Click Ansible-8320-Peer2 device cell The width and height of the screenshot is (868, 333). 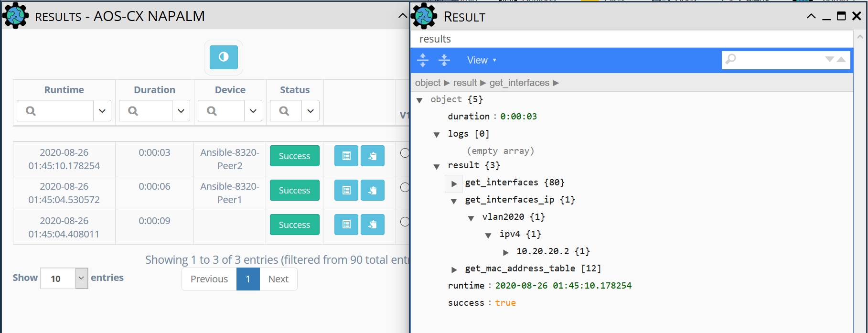click(x=230, y=159)
